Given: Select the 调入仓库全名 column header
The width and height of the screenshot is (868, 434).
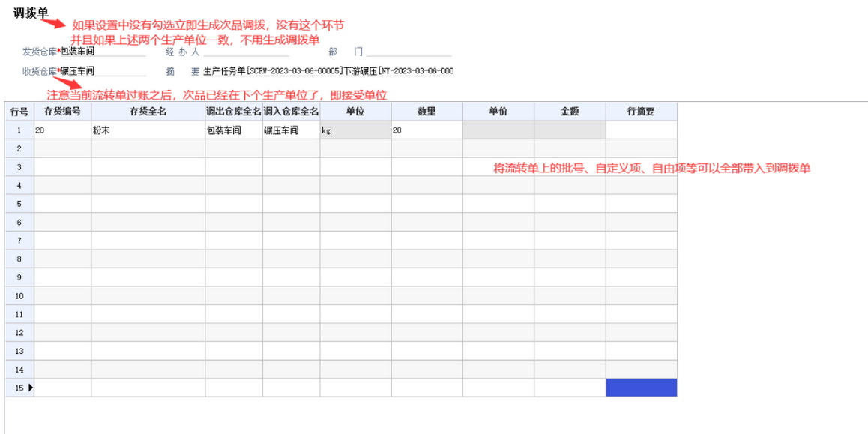Looking at the screenshot, I should pyautogui.click(x=291, y=112).
